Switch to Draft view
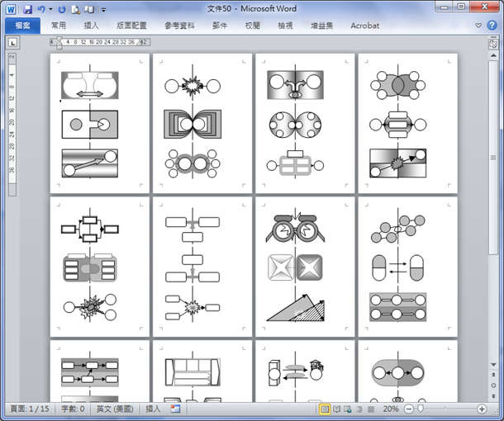The image size is (504, 421). point(371,409)
